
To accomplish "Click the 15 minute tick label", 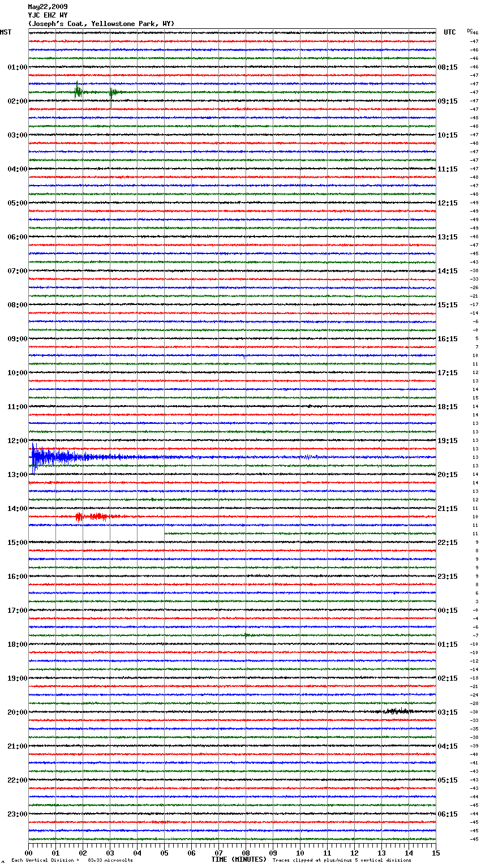I will click(435, 853).
